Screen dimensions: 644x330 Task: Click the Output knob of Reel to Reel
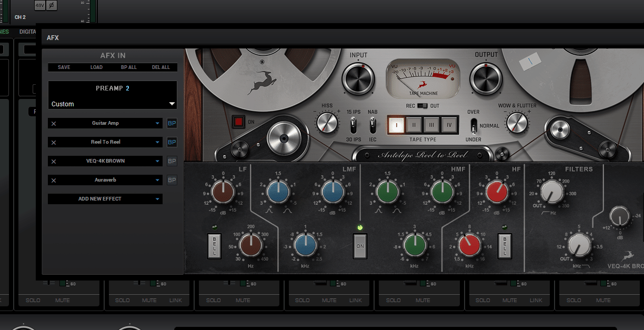point(486,79)
